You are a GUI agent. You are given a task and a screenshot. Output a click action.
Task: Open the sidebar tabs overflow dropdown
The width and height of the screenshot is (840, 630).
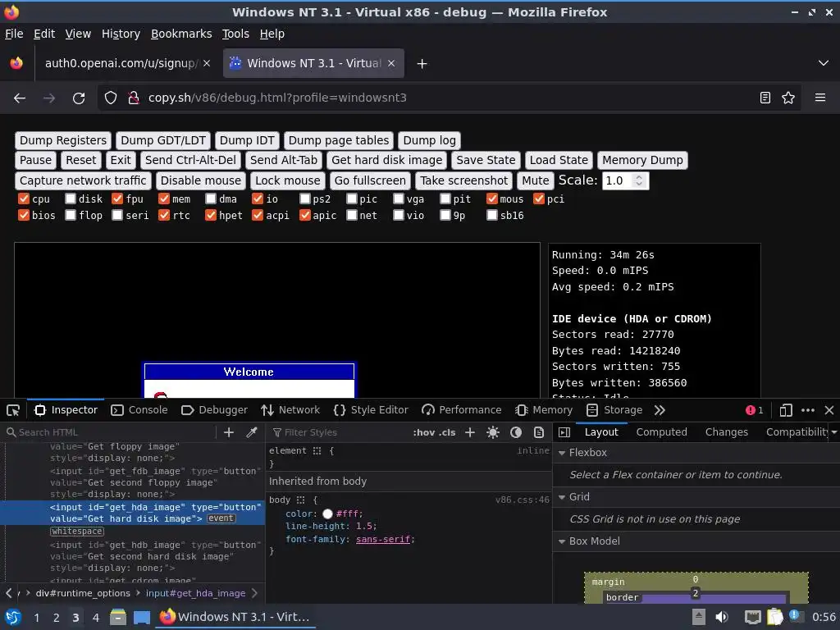[834, 432]
